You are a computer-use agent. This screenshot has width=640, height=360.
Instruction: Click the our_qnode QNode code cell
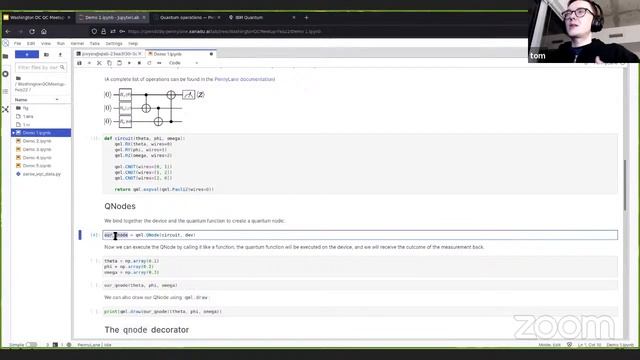tap(360, 235)
